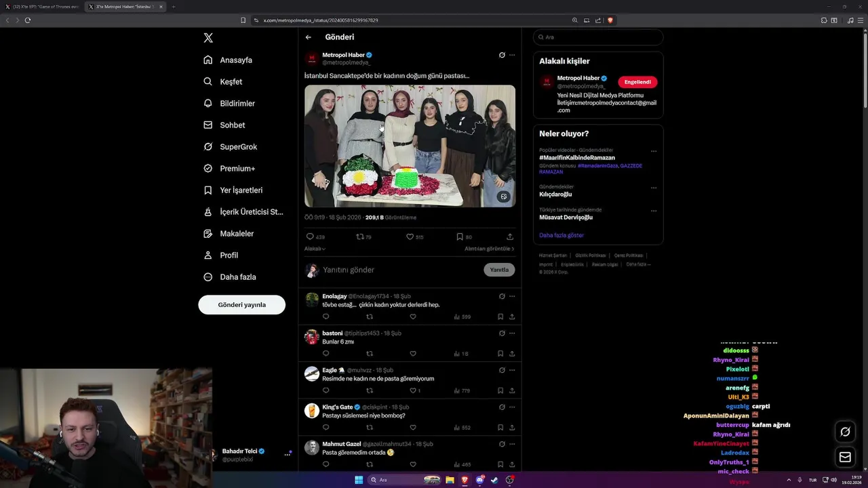
Task: Open İçerik Üreticisi Stüdyosu entry
Action: pyautogui.click(x=243, y=211)
